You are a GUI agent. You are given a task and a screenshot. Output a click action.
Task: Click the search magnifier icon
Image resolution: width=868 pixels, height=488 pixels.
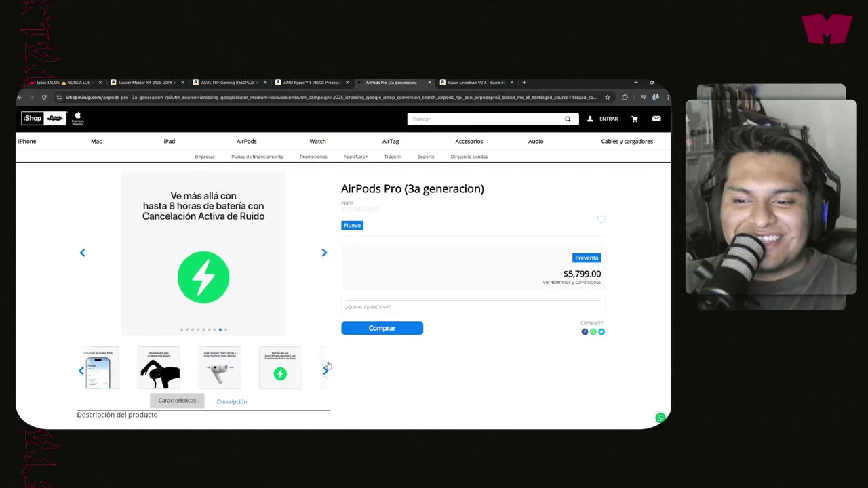coord(568,119)
